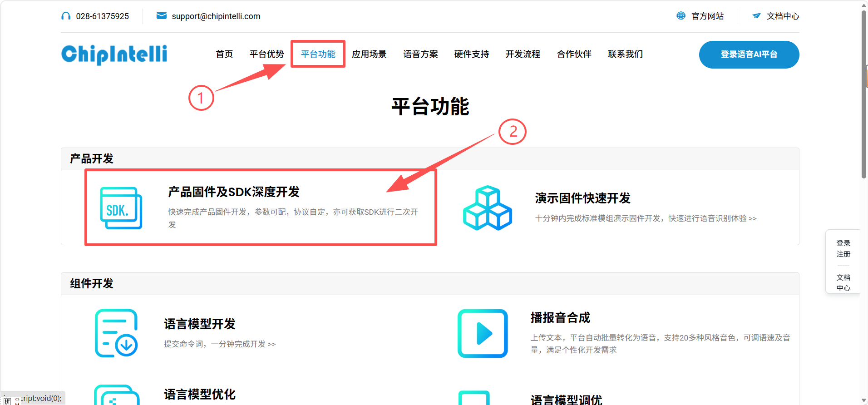This screenshot has height=405, width=868.
Task: Open the 官方网站 link
Action: [707, 16]
